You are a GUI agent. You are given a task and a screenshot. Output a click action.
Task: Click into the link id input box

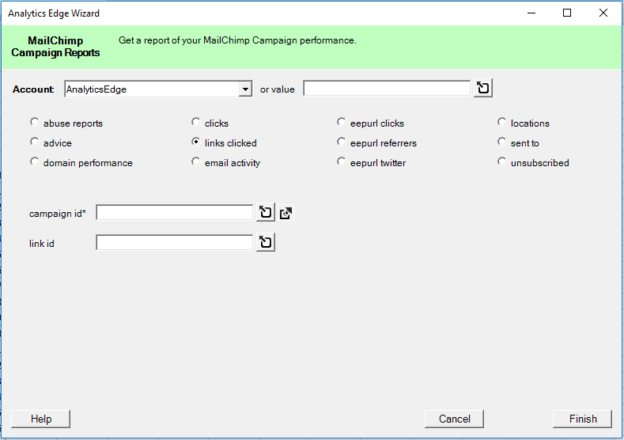click(x=174, y=242)
